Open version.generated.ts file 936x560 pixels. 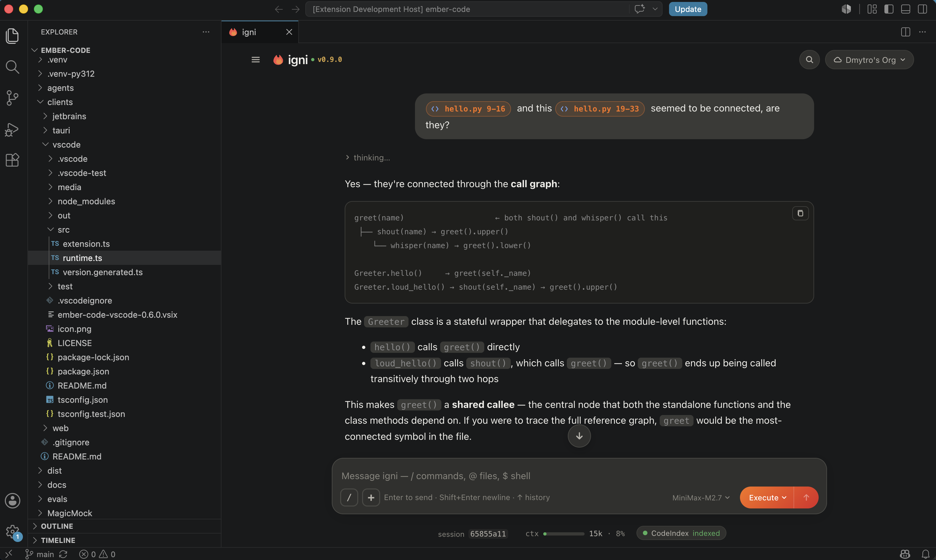124,273
